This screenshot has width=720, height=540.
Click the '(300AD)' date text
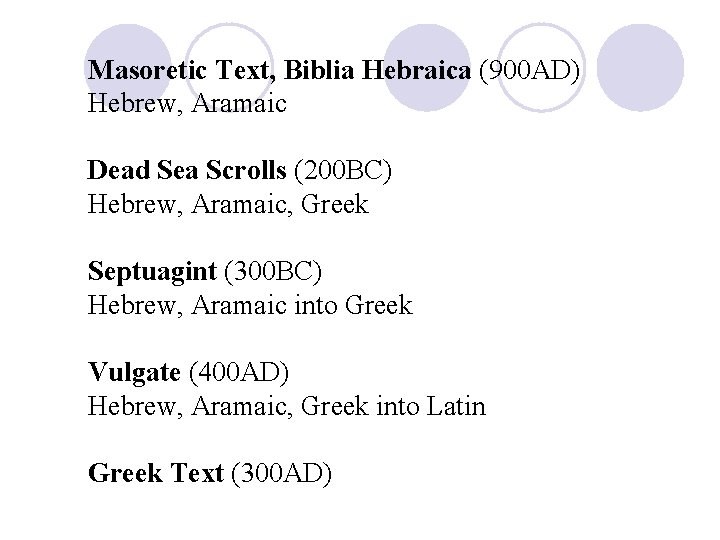281,473
